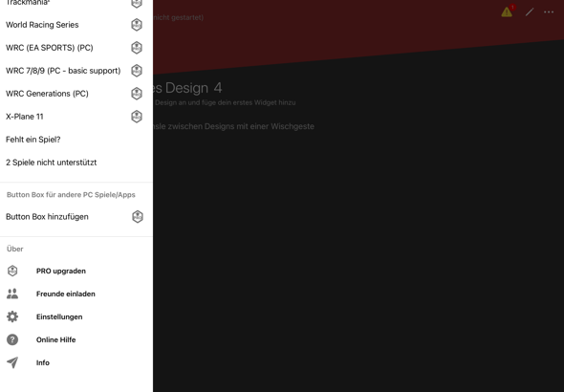
Task: Click 'Button Box für andere PC Spiele/Apps' header
Action: [x=71, y=195]
